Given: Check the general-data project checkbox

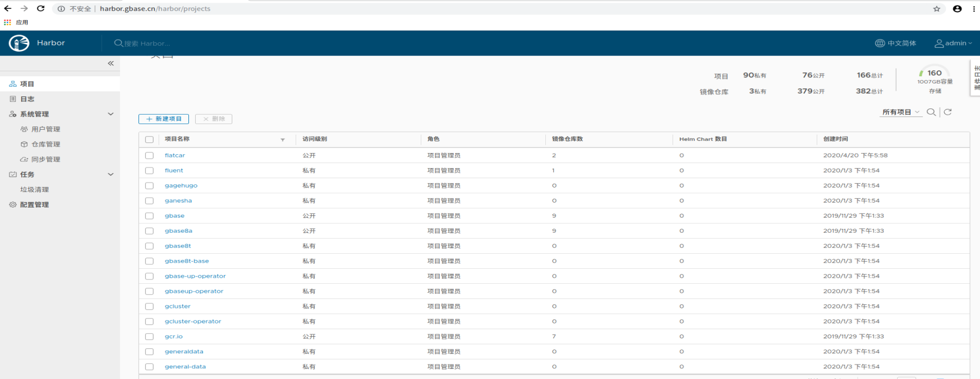Looking at the screenshot, I should click(149, 367).
